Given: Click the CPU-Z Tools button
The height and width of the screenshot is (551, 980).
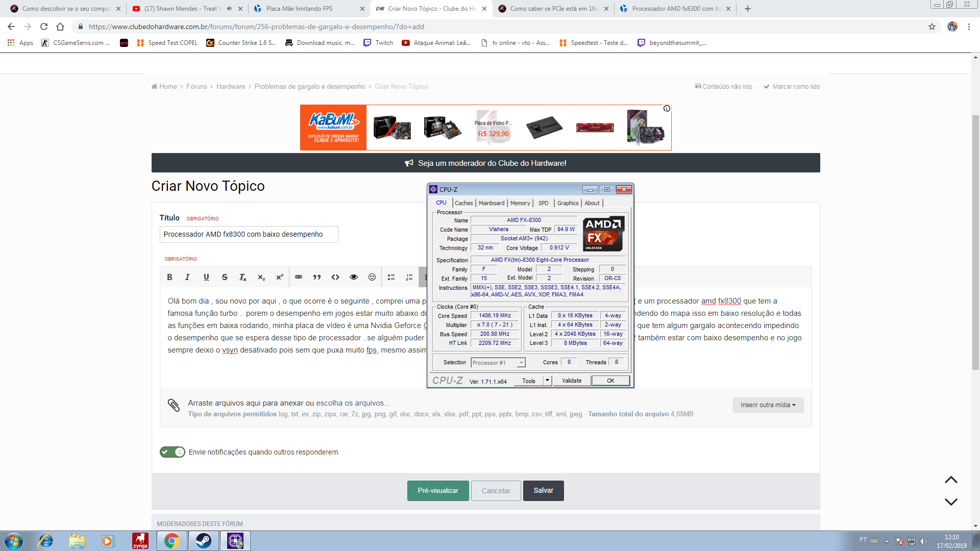Looking at the screenshot, I should pyautogui.click(x=529, y=381).
